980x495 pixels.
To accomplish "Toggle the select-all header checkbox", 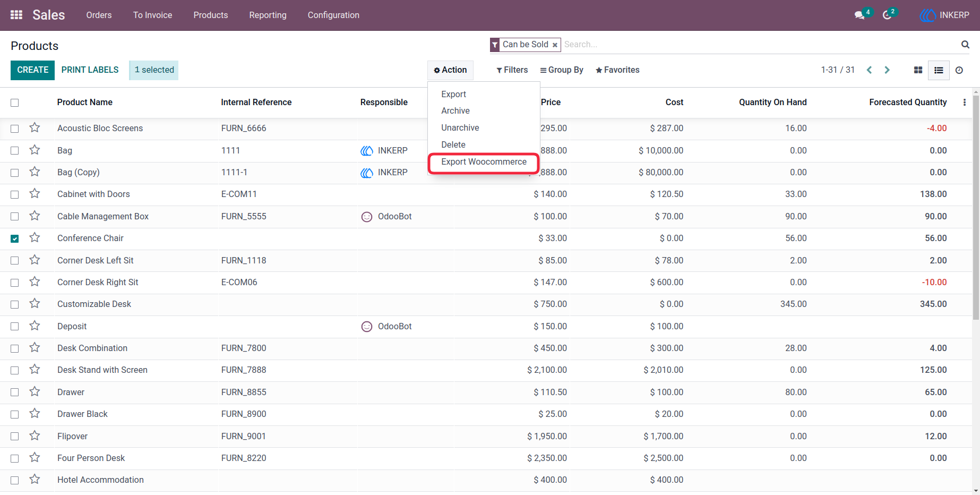I will [x=15, y=103].
